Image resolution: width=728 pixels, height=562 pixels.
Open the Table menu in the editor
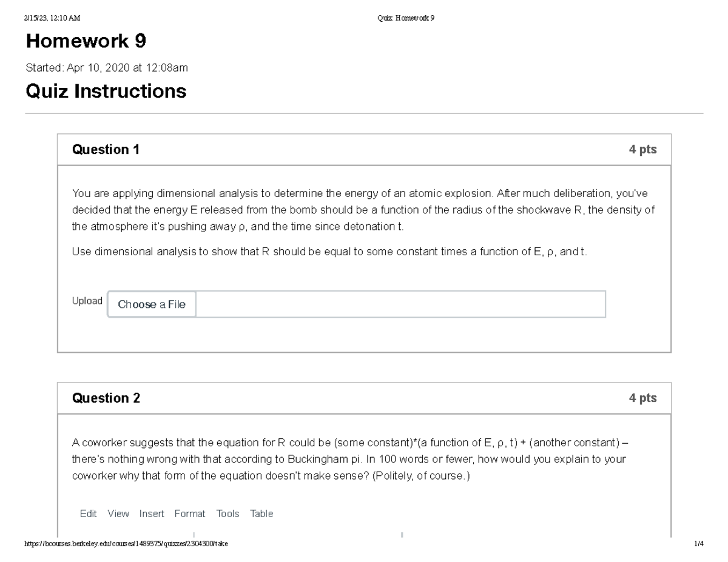261,513
